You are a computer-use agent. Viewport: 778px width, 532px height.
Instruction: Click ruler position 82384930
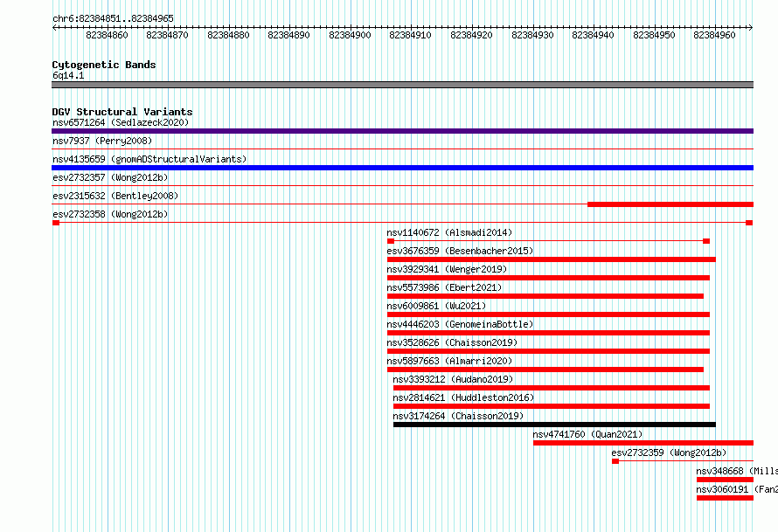click(x=532, y=35)
